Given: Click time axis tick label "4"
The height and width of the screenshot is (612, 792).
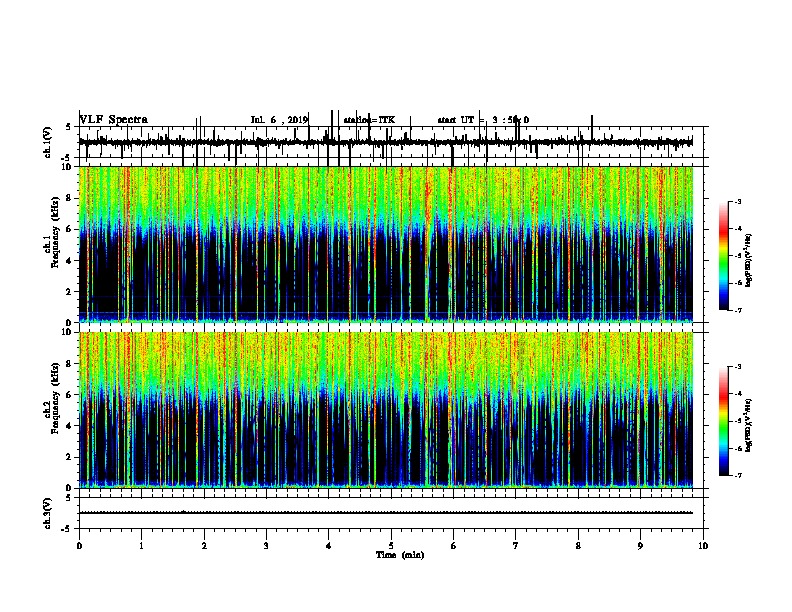Looking at the screenshot, I should (329, 546).
